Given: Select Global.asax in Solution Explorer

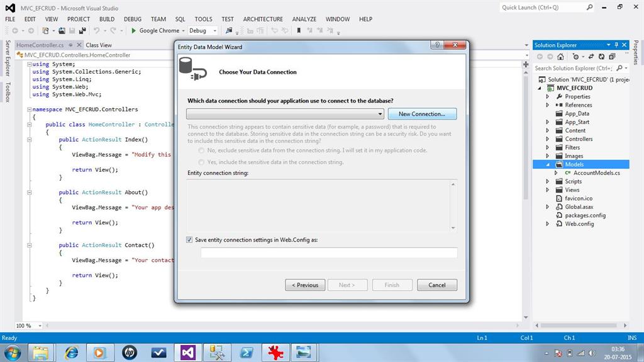Looking at the screenshot, I should tap(579, 207).
